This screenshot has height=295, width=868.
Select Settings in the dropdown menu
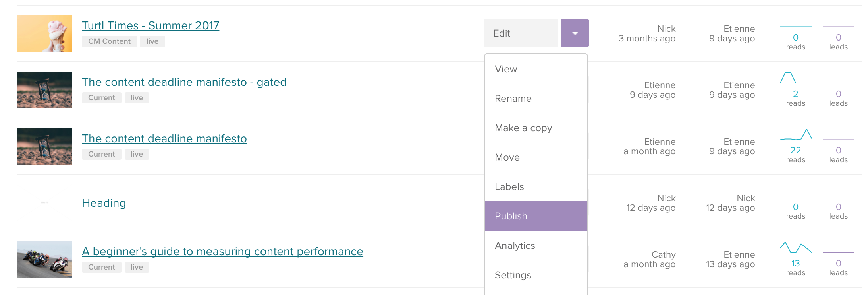pyautogui.click(x=513, y=275)
